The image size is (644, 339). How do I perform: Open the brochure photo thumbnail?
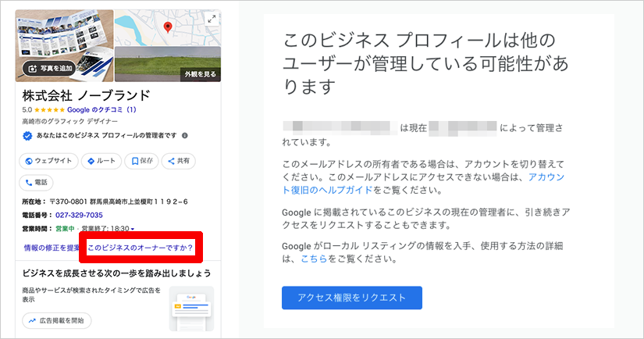click(x=65, y=45)
